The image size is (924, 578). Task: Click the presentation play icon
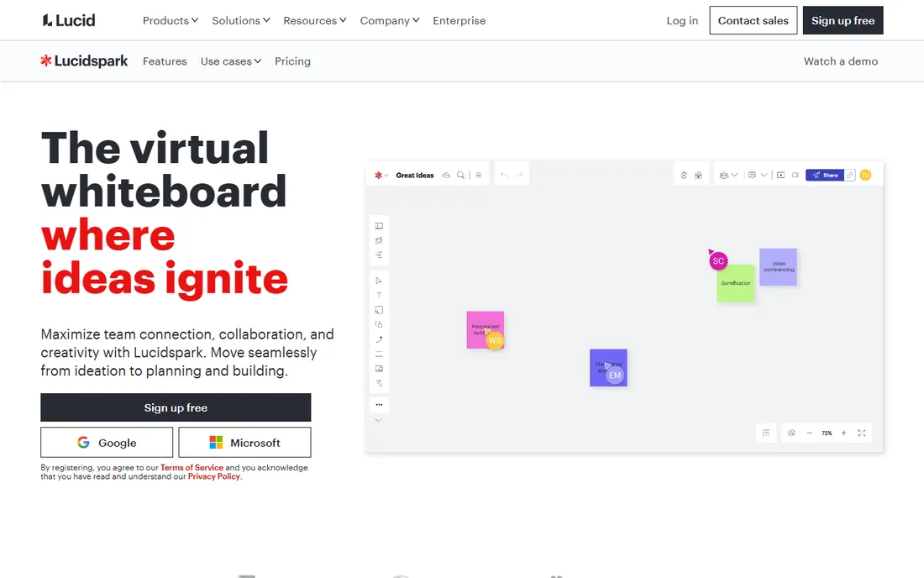781,175
